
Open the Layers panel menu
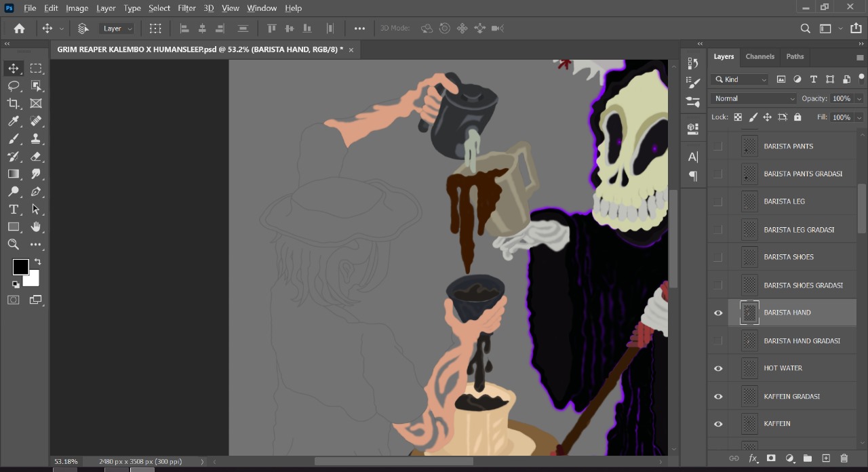tap(860, 57)
